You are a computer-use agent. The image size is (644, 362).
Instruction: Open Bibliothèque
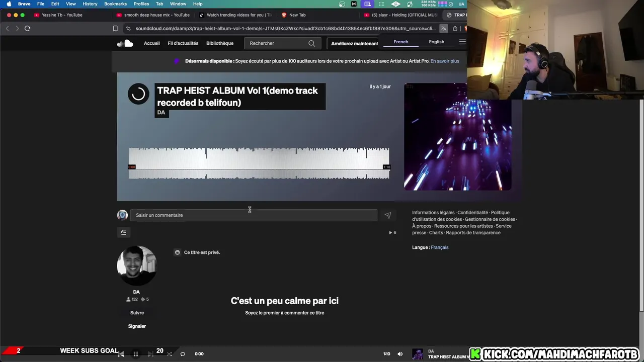point(220,43)
